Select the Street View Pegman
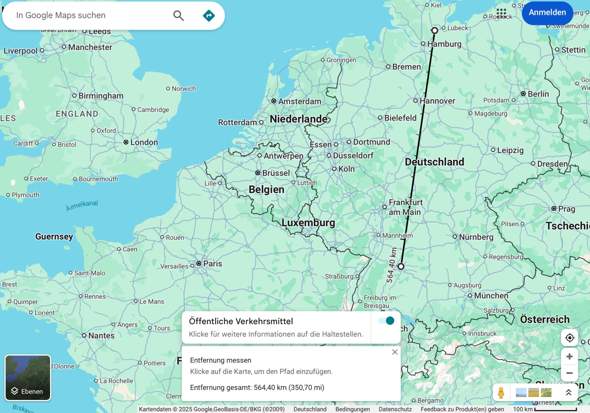 point(501,393)
